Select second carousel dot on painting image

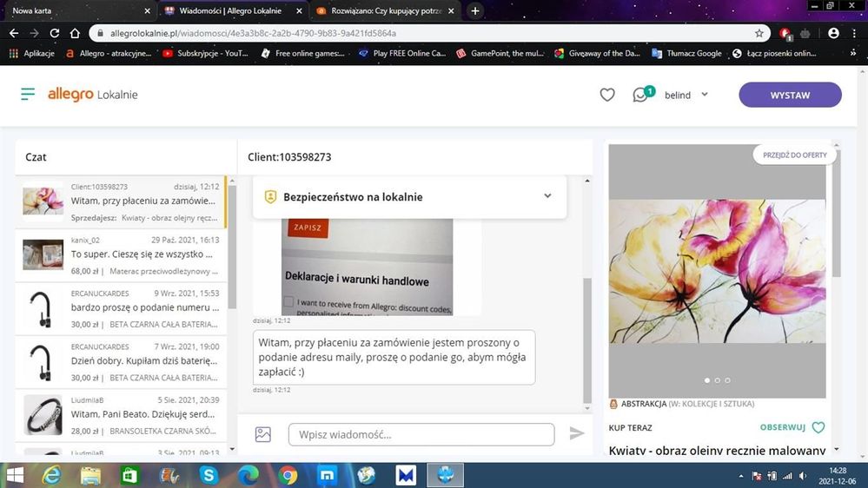[x=718, y=380]
